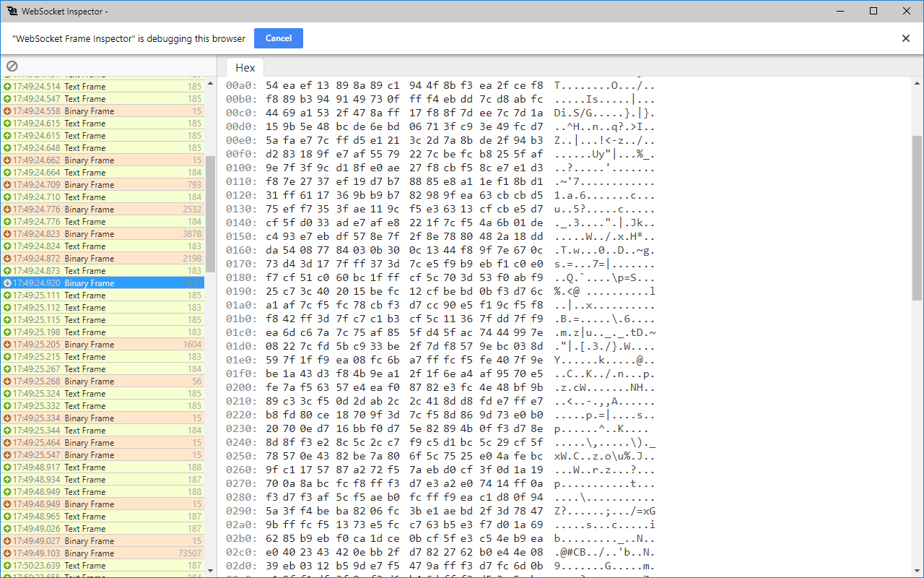The height and width of the screenshot is (578, 924).
Task: Open the Hex tab
Action: [245, 67]
